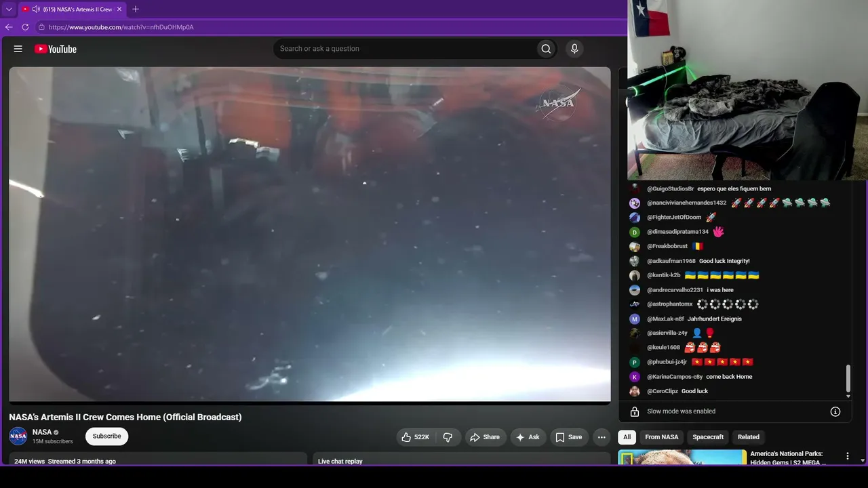
Task: Select the Related filter chip
Action: pyautogui.click(x=749, y=437)
